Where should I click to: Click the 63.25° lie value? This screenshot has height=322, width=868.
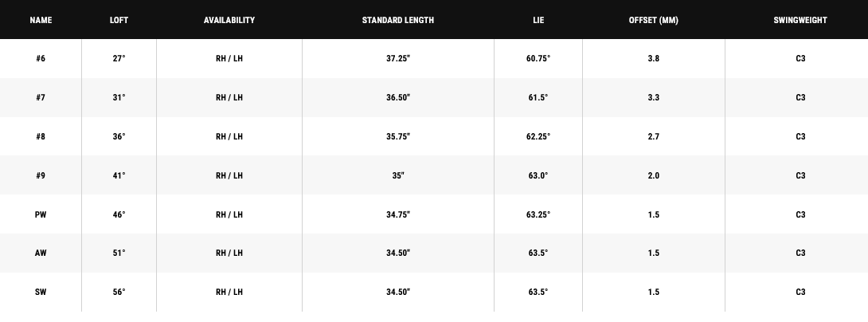pos(538,214)
